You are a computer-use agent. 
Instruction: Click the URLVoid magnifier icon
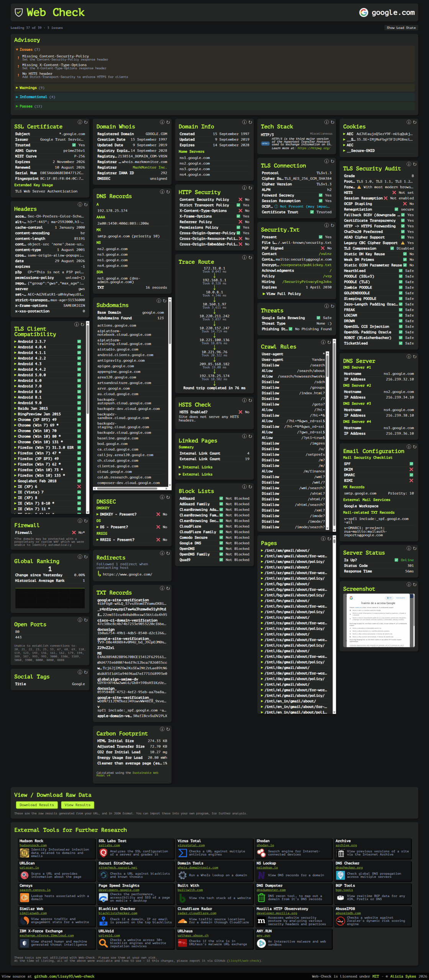tap(103, 943)
